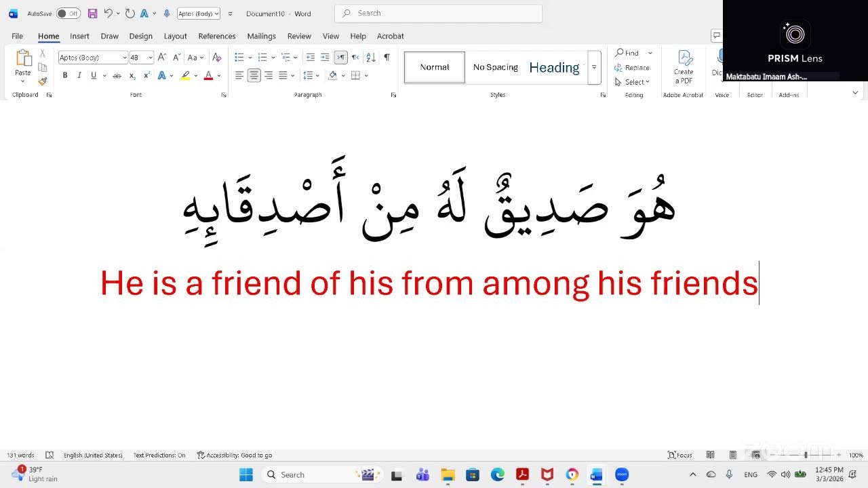Expand the Numbering list dropdown arrow
This screenshot has width=868, height=488.
click(x=273, y=58)
